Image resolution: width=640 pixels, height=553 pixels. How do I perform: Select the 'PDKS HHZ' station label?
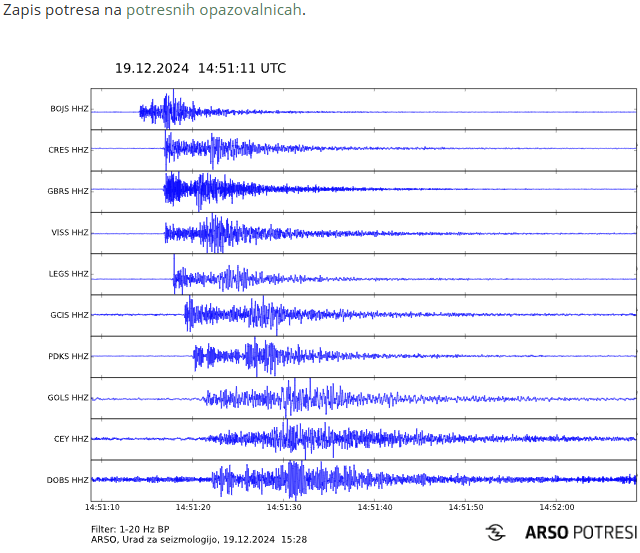tap(68, 356)
